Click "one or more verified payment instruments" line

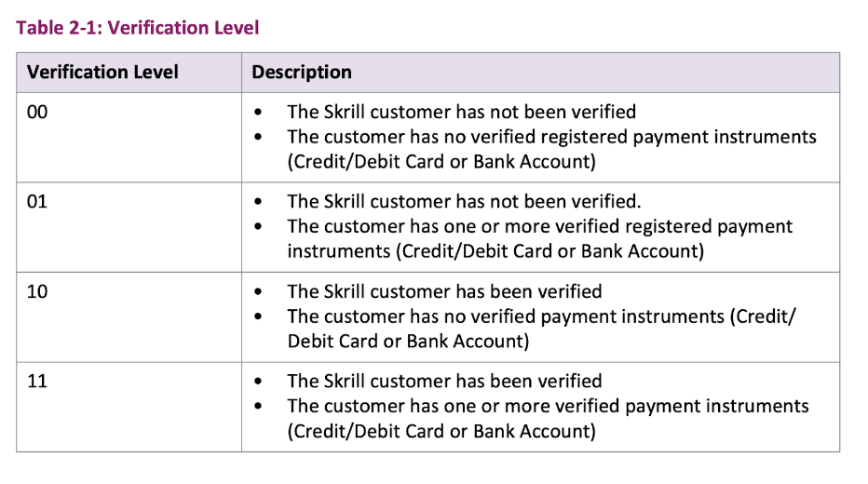point(548,406)
